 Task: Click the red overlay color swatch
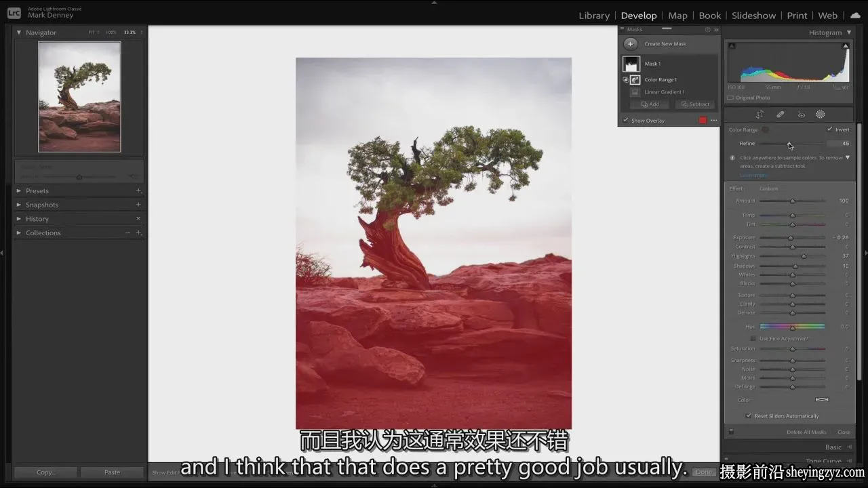pos(703,121)
